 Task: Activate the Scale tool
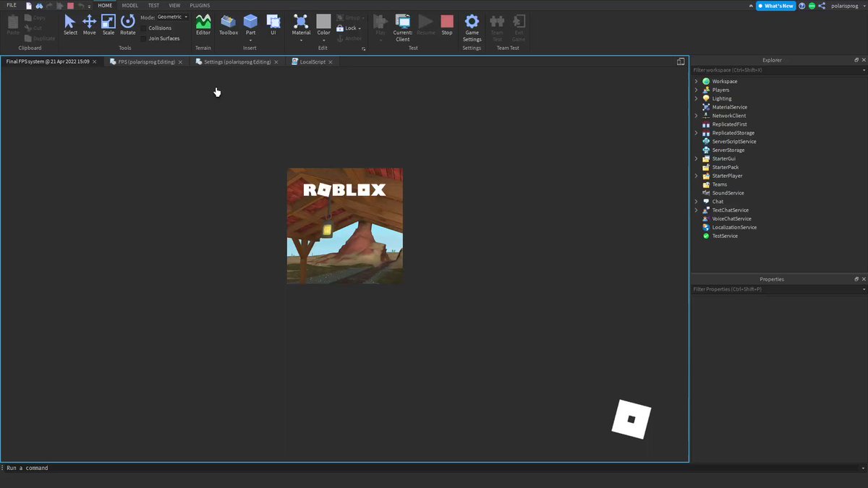click(108, 25)
